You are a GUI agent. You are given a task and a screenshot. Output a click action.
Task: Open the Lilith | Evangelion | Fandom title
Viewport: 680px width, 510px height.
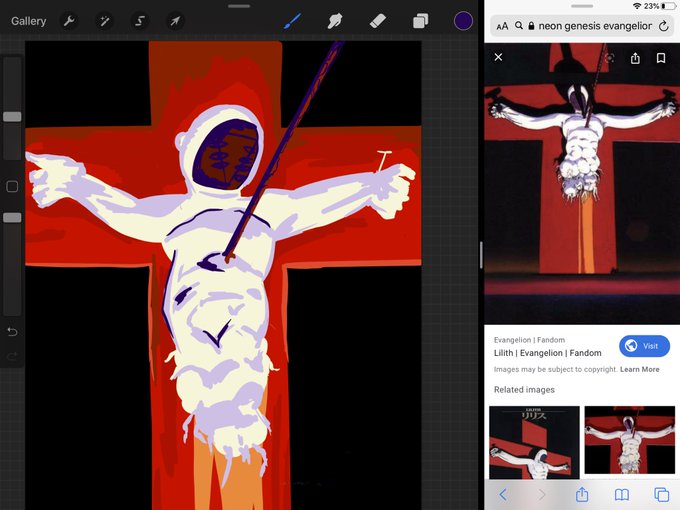tap(547, 353)
